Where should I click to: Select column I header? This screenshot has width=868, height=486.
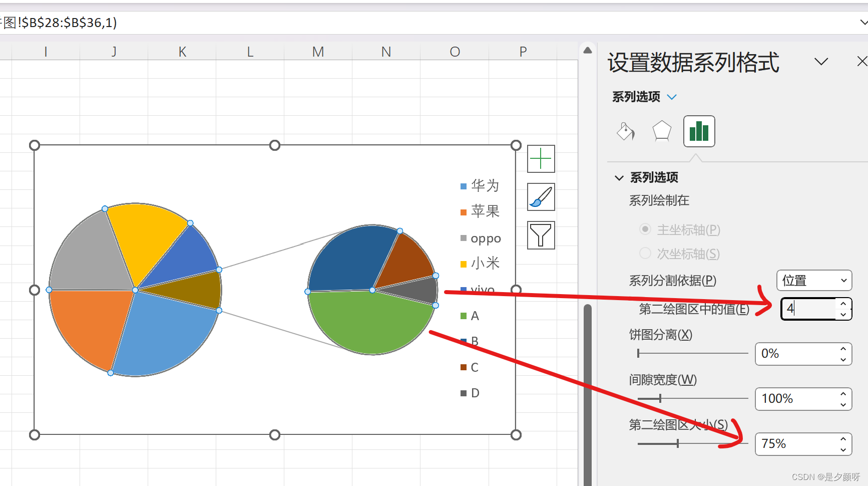coord(46,52)
